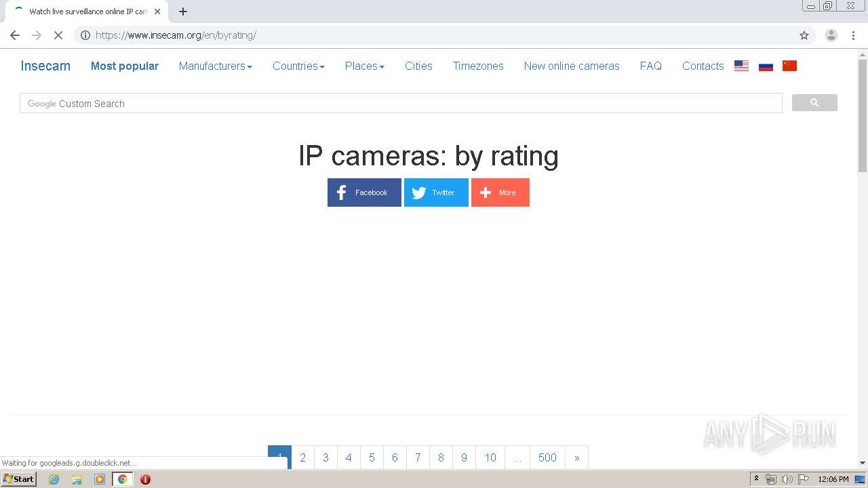Go to results page 3
The height and width of the screenshot is (488, 868).
click(x=325, y=457)
